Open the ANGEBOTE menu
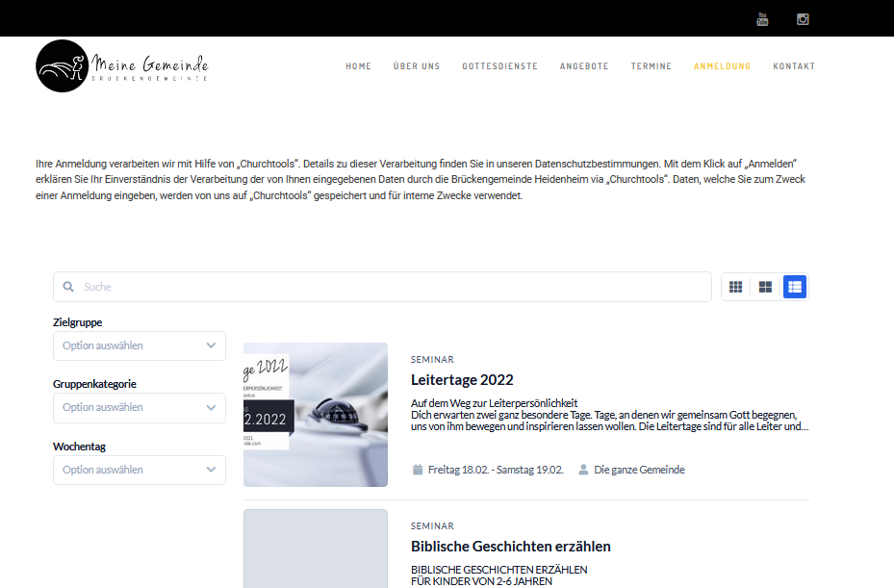 [x=584, y=66]
